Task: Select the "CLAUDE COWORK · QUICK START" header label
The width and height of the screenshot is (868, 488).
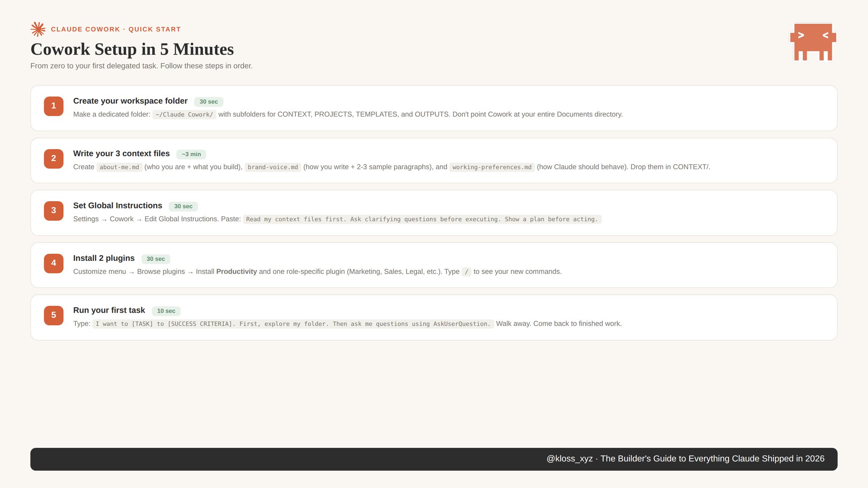Action: pyautogui.click(x=116, y=29)
